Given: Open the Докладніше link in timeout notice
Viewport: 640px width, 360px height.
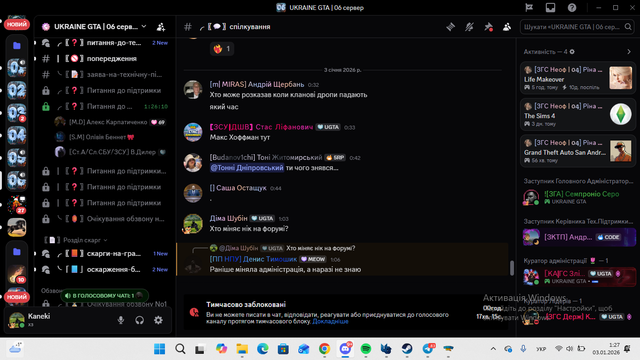Looking at the screenshot, I should coord(330,322).
